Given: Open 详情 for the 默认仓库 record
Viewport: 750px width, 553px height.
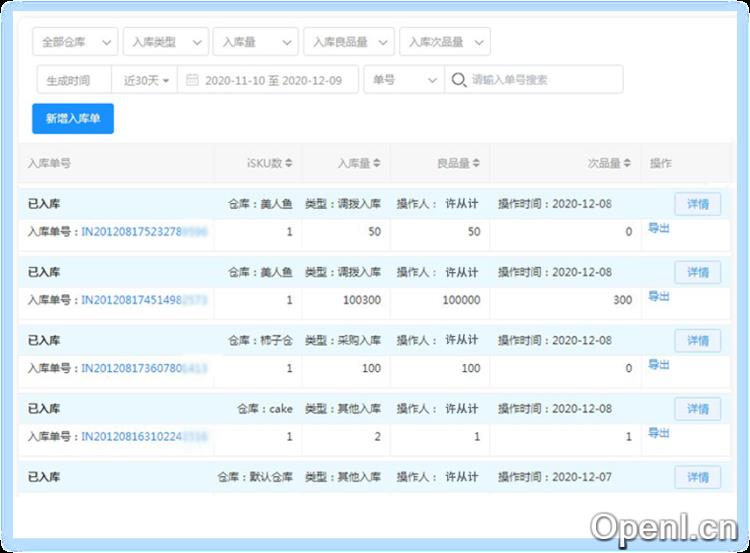Looking at the screenshot, I should tap(697, 477).
